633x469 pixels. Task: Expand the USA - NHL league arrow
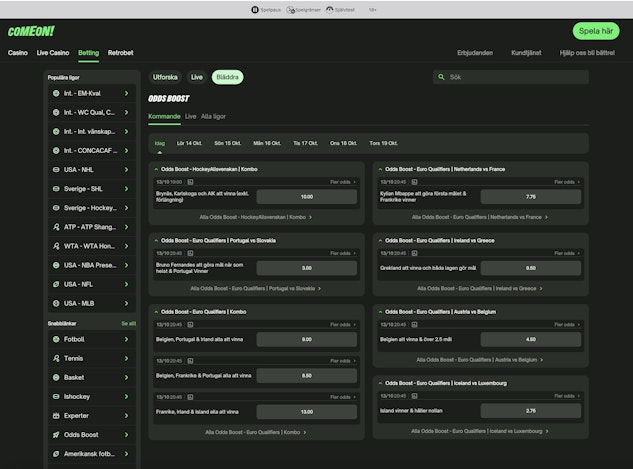126,170
